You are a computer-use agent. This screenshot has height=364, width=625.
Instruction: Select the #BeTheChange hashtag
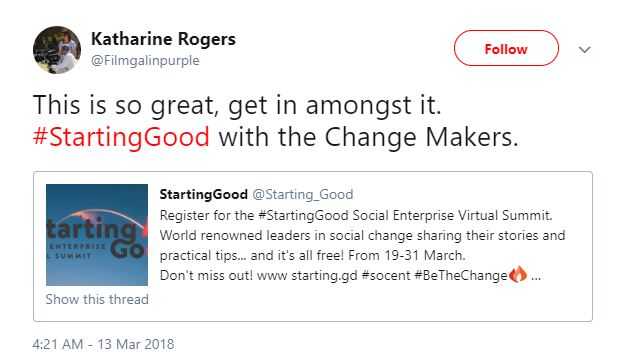pyautogui.click(x=461, y=275)
